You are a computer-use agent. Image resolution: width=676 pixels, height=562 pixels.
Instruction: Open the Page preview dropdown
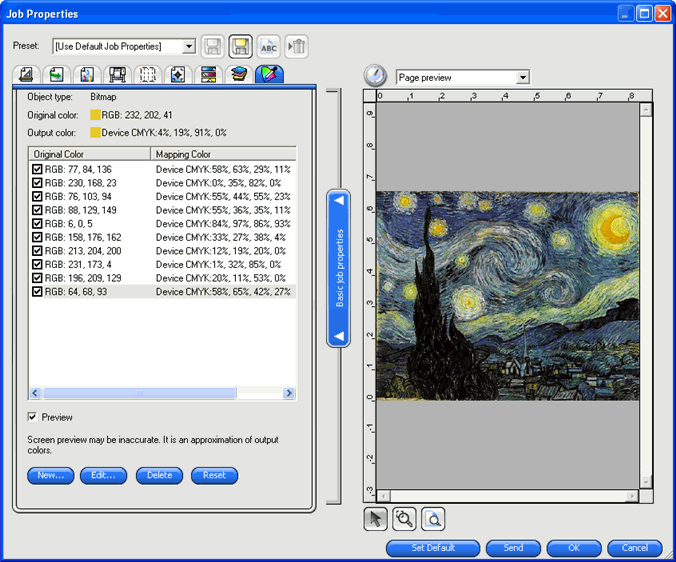coord(523,78)
